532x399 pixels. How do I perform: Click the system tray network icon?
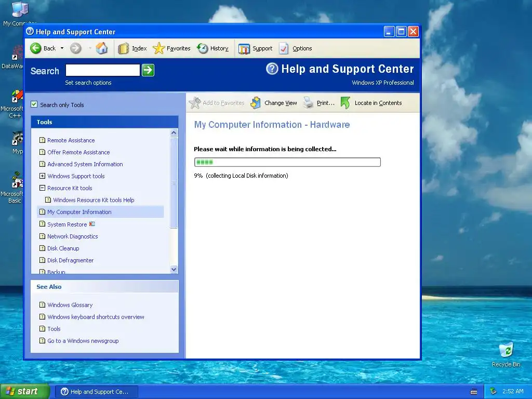point(494,392)
